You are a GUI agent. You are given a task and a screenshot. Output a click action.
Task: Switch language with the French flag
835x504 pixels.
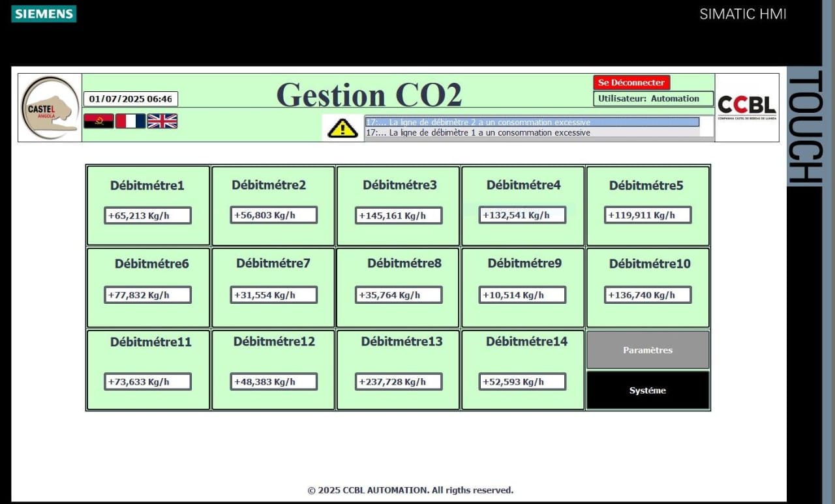coord(130,121)
